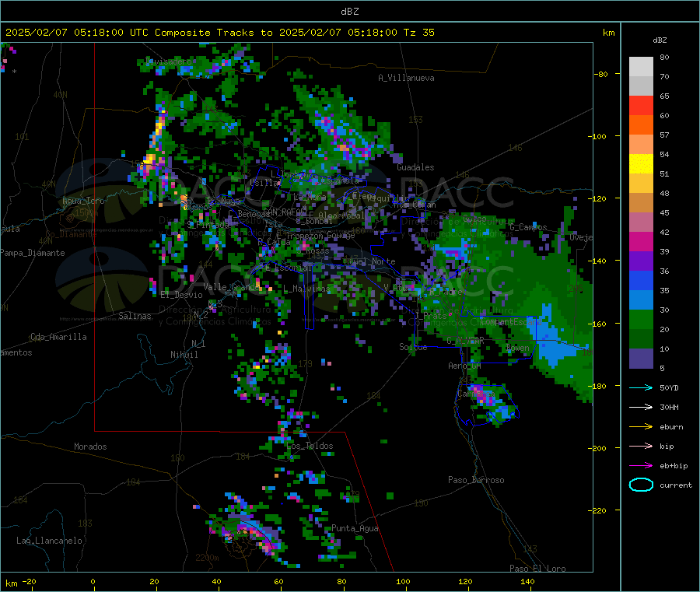Image resolution: width=700 pixels, height=592 pixels.
Task: Select the 'Valle_Grande' place label
Action: [232, 287]
